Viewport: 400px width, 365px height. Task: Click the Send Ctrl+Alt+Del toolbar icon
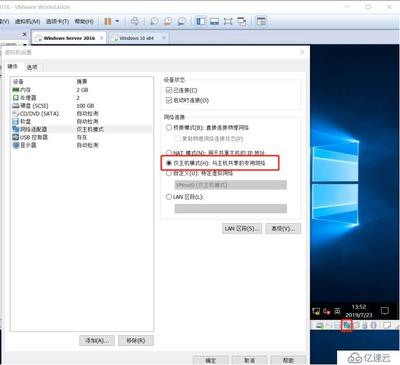(x=135, y=21)
